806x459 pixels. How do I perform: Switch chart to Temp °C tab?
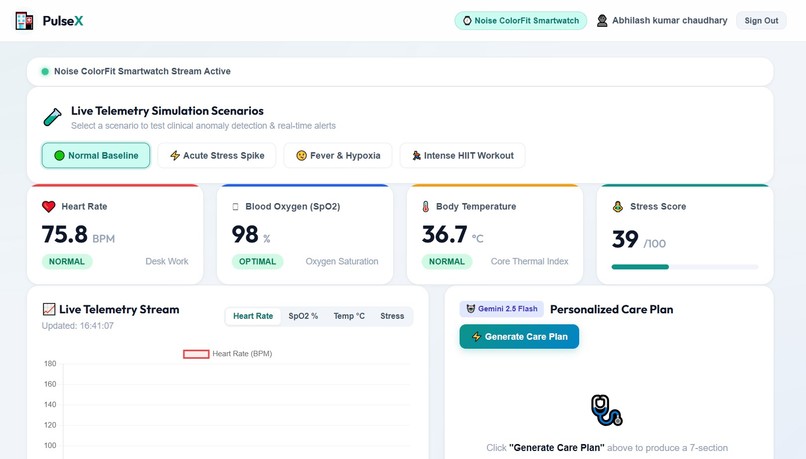click(x=349, y=316)
